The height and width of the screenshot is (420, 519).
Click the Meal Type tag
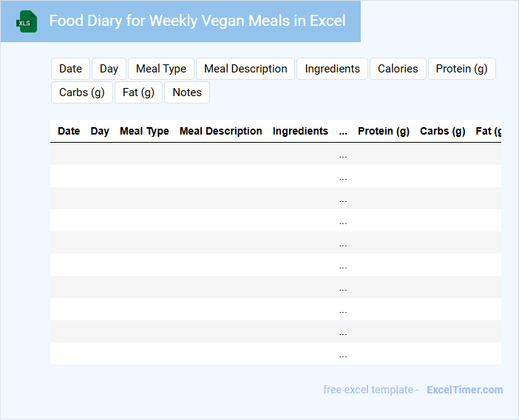(161, 69)
